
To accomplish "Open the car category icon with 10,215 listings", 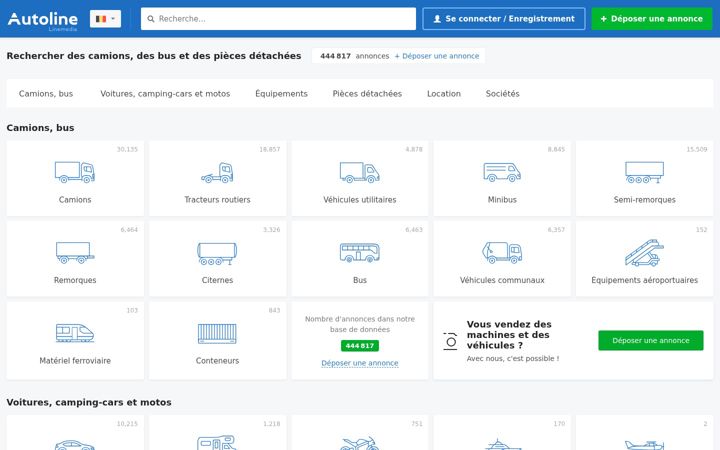I will point(75,444).
